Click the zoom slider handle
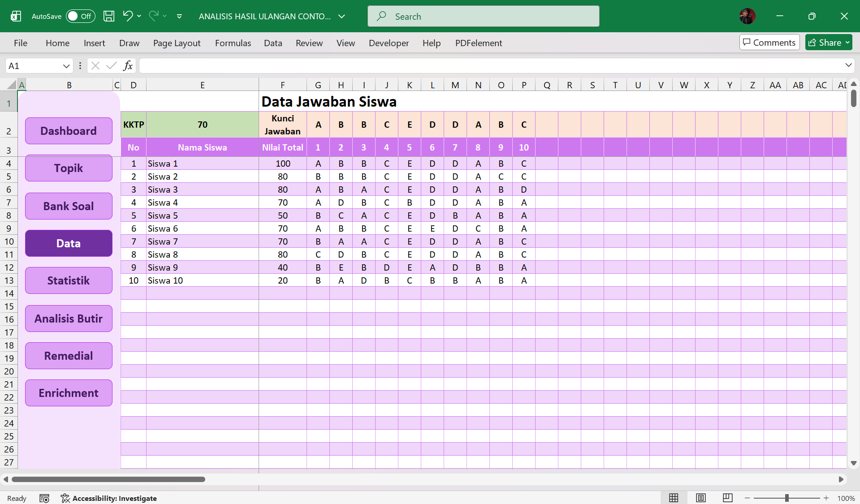860x504 pixels. click(x=787, y=498)
